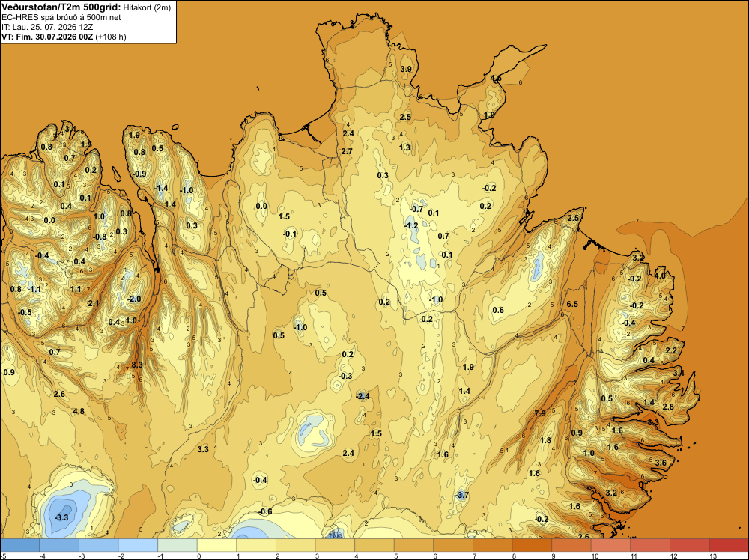Click the legend swatch between 8 and 9
This screenshot has width=749, height=560.
point(532,545)
